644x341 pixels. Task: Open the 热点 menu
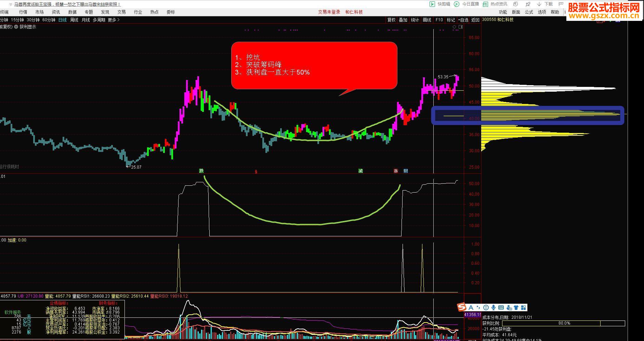154,12
